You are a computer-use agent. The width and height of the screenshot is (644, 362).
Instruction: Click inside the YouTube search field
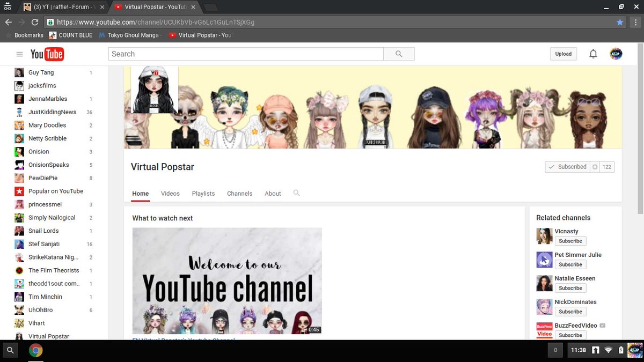coord(246,54)
